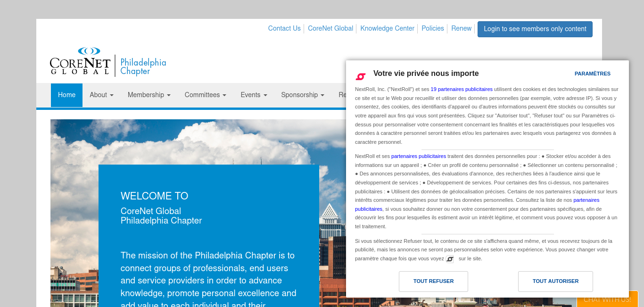Viewport: 644px width, 307px height.
Task: Click the small NextRoll icon after 'vous voyez'
Action: pyautogui.click(x=450, y=259)
